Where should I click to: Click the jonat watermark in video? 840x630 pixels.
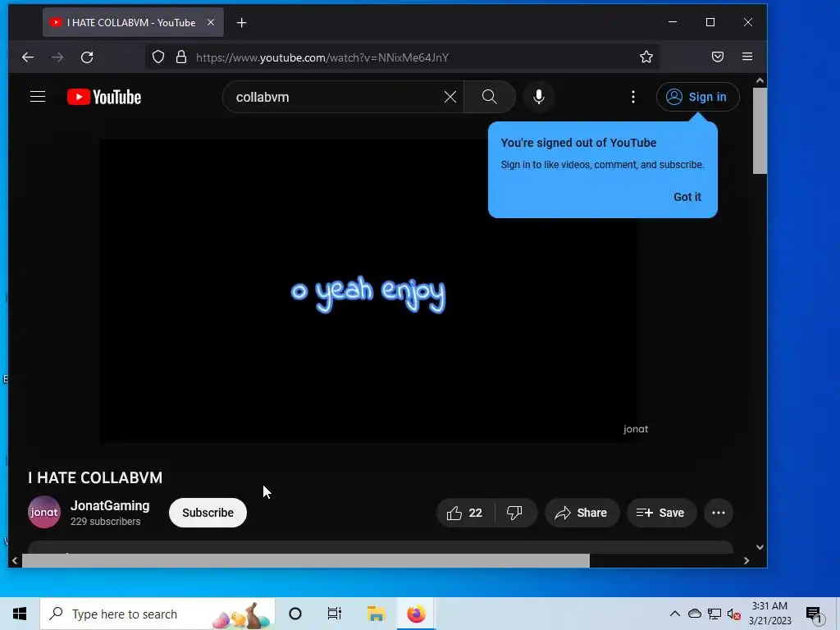pyautogui.click(x=636, y=429)
